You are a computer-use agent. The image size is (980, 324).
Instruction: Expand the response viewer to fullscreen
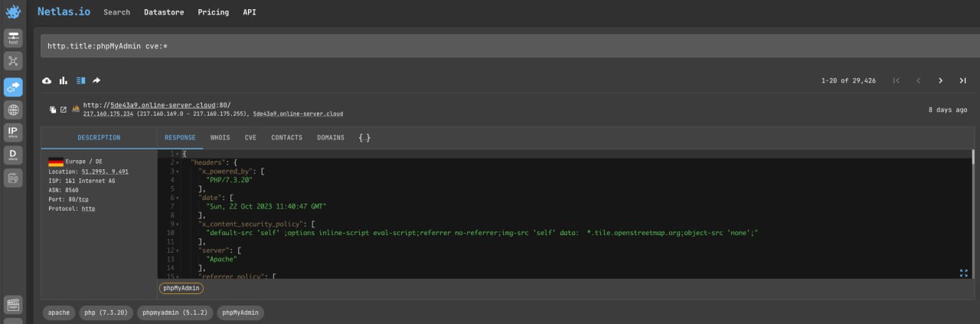[x=963, y=273]
